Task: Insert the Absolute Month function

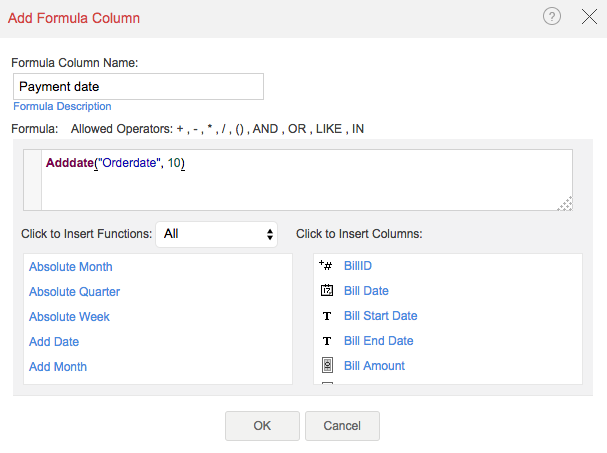Action: [70, 267]
